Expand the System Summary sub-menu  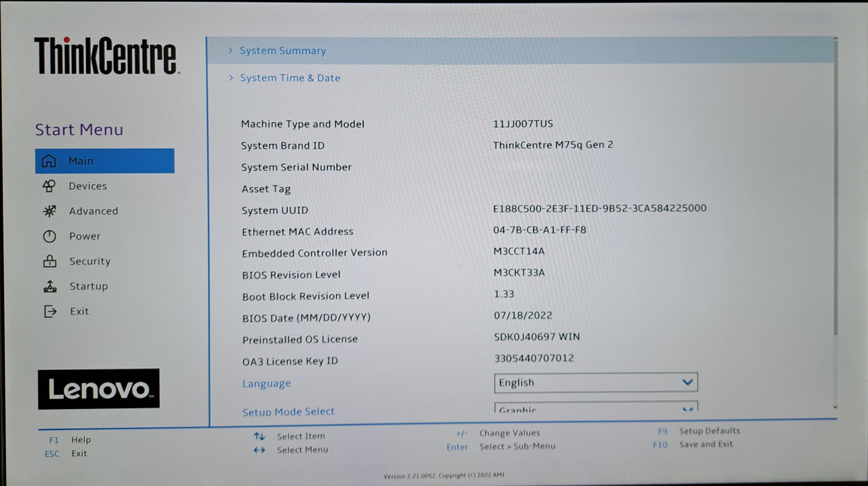(x=521, y=51)
